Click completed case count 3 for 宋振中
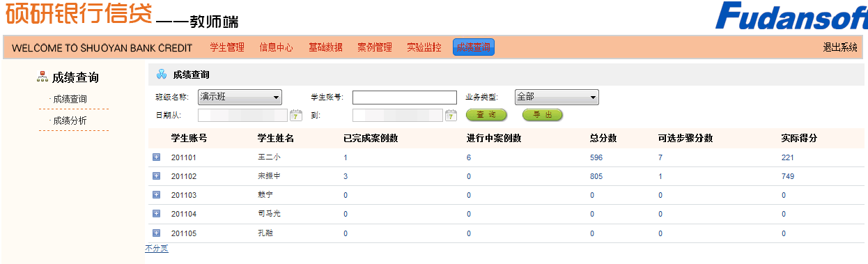The height and width of the screenshot is (264, 868). pos(346,176)
